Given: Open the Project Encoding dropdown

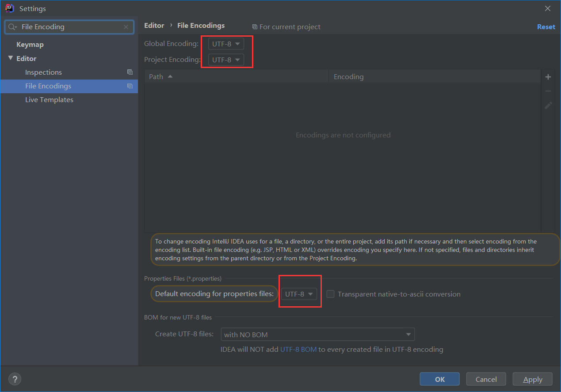Looking at the screenshot, I should coord(226,59).
